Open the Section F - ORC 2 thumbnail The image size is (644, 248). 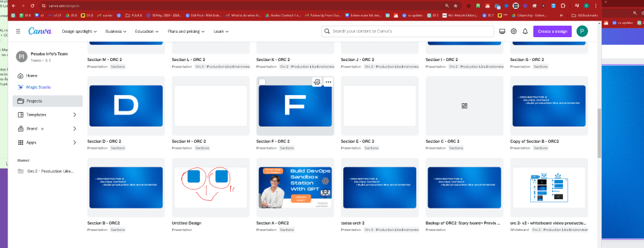295,106
